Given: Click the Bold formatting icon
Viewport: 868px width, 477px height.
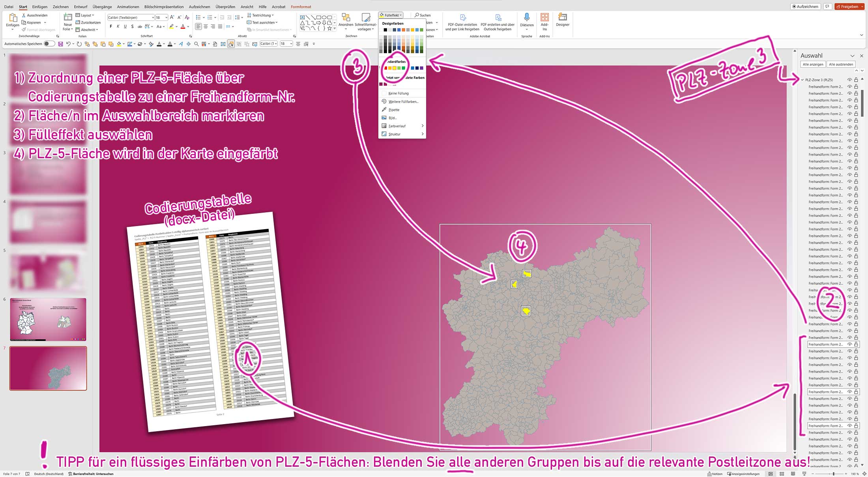Looking at the screenshot, I should coord(111,26).
